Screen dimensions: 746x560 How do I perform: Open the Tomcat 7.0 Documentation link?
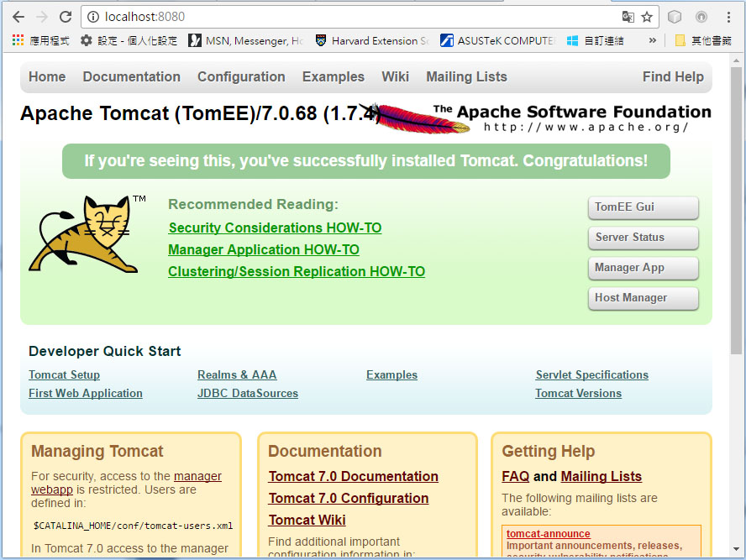(x=354, y=476)
